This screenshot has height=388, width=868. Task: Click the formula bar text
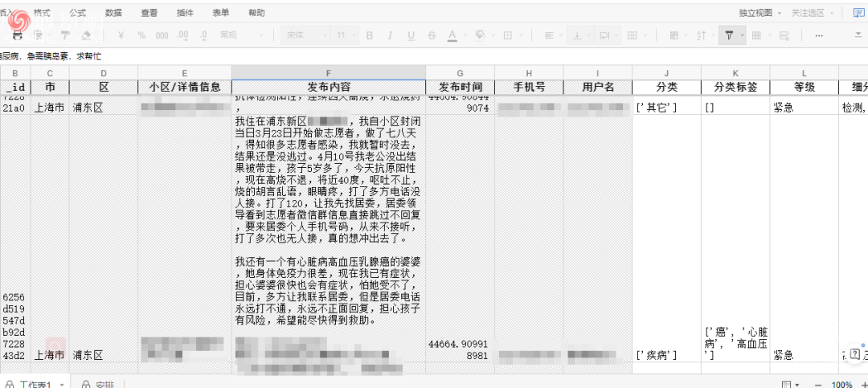51,56
